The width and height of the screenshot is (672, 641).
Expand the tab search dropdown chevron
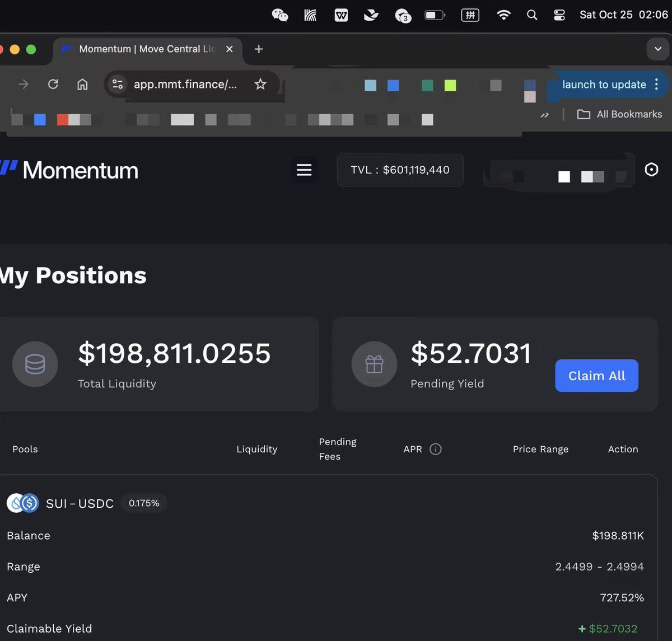click(x=658, y=49)
